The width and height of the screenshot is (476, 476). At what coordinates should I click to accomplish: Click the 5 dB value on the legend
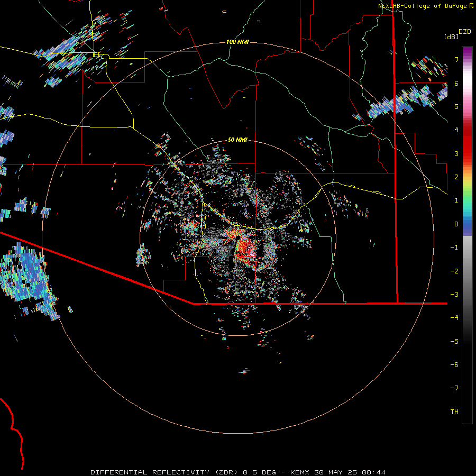point(456,106)
